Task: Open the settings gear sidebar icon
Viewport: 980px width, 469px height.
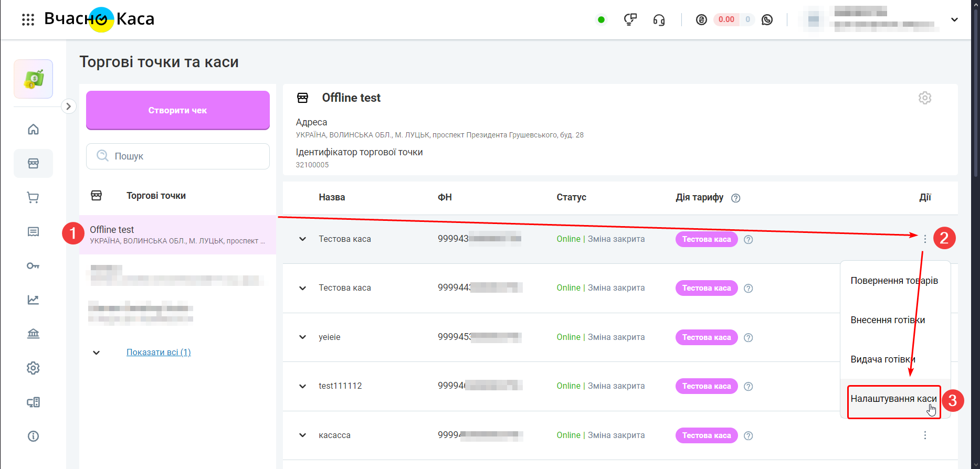Action: (33, 368)
